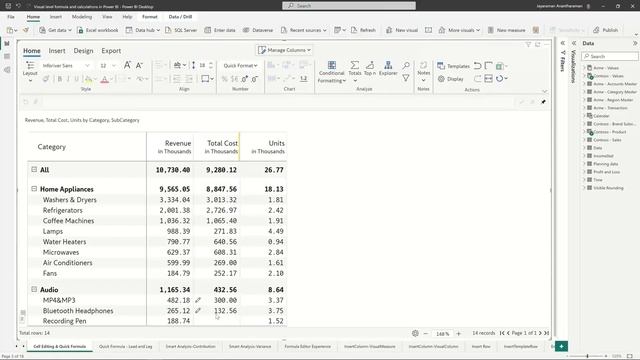Toggle bold formatting
This screenshot has height=360, width=640.
(60, 79)
